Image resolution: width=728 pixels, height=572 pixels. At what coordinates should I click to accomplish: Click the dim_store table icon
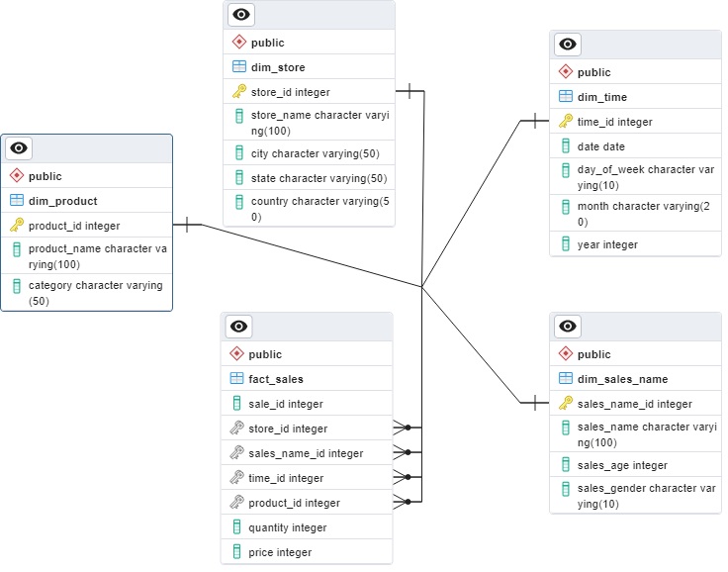238,67
